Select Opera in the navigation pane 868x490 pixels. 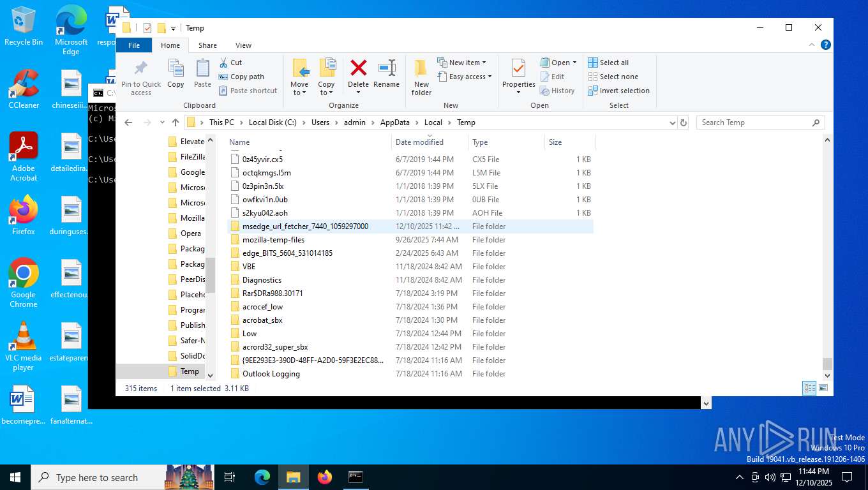[186, 234]
